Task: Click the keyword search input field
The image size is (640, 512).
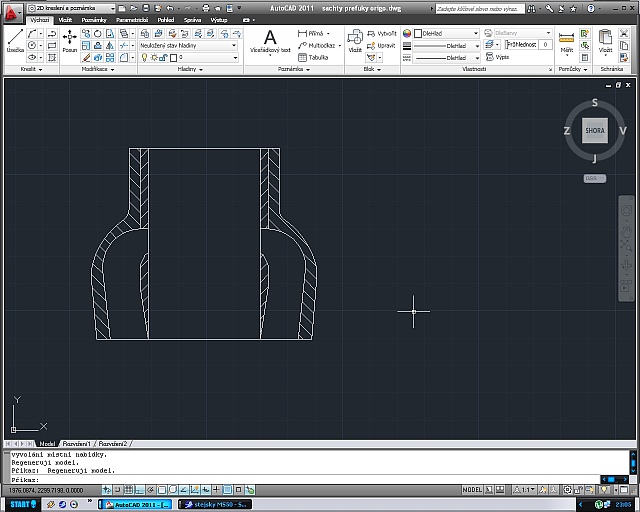Action: [480, 9]
